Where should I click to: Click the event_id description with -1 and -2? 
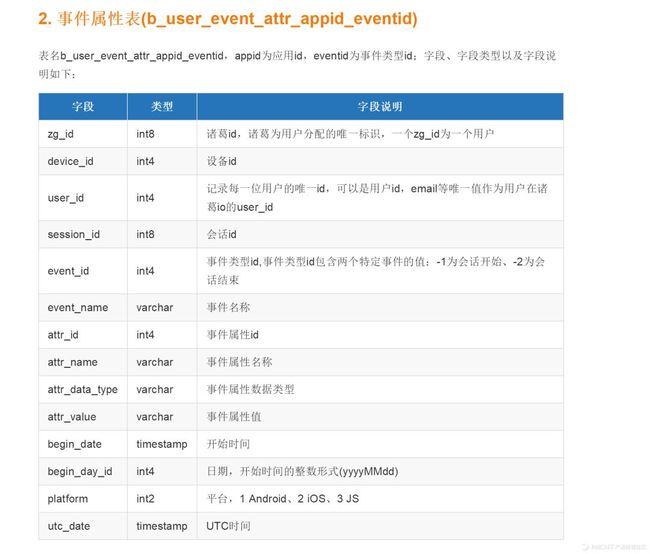click(376, 271)
